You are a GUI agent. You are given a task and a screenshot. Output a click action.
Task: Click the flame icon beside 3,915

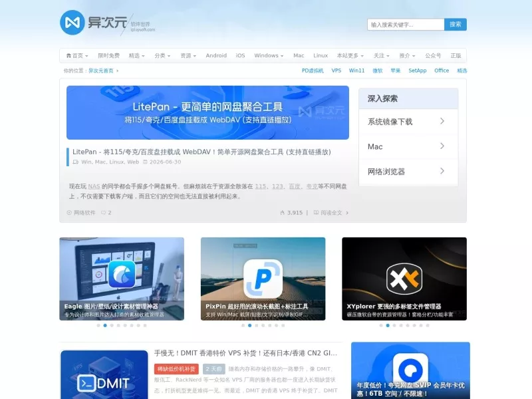(282, 213)
